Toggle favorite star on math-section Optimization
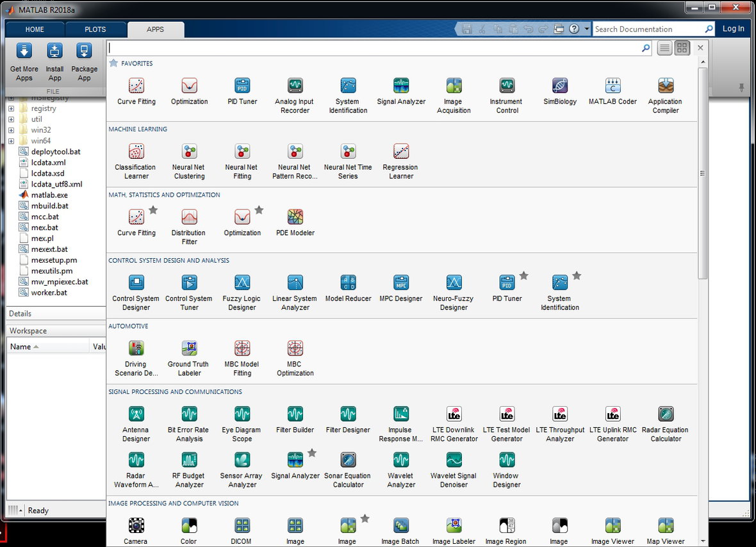Viewport: 756px width, 547px height. pos(259,209)
